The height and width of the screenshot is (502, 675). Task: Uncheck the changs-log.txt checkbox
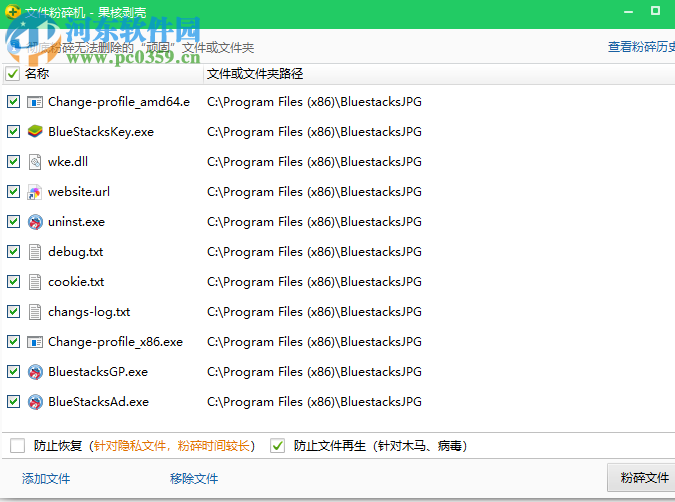click(13, 311)
